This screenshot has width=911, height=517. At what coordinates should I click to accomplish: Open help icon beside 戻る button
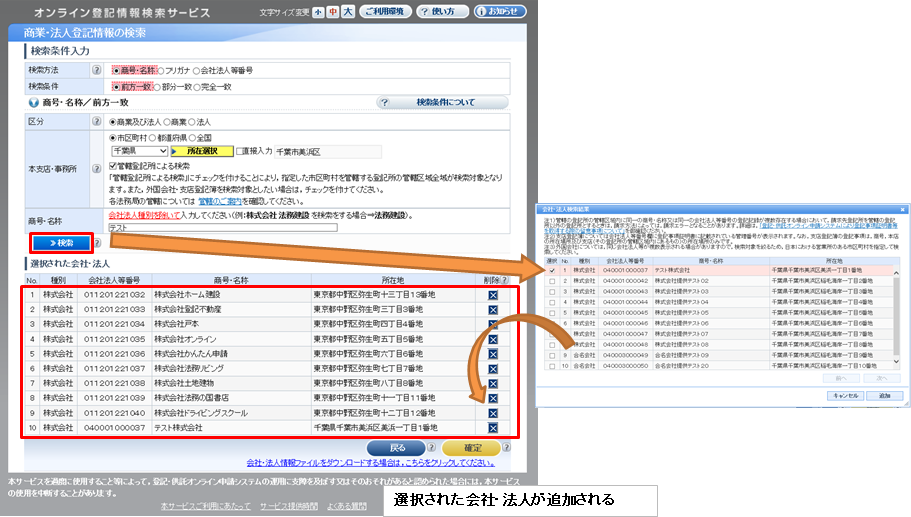[x=431, y=447]
